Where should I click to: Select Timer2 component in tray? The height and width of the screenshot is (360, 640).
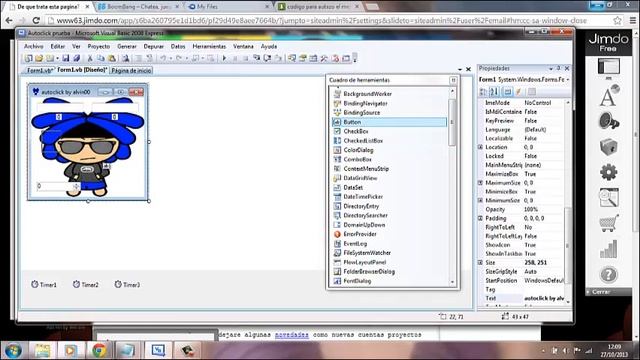point(85,284)
